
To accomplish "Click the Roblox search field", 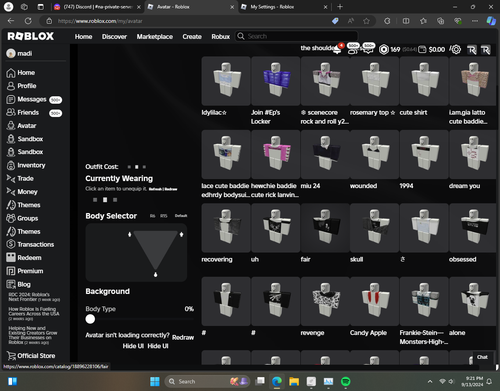I will tap(297, 36).
